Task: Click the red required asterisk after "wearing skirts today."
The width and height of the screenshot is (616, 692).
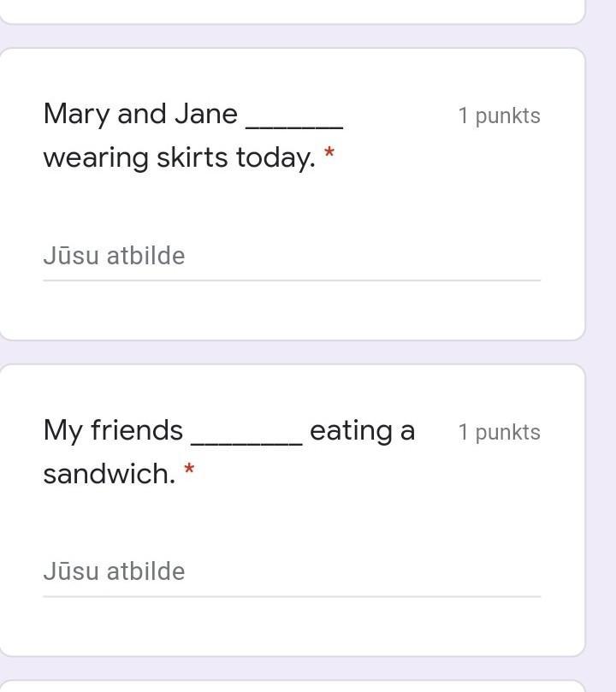Action: click(329, 153)
